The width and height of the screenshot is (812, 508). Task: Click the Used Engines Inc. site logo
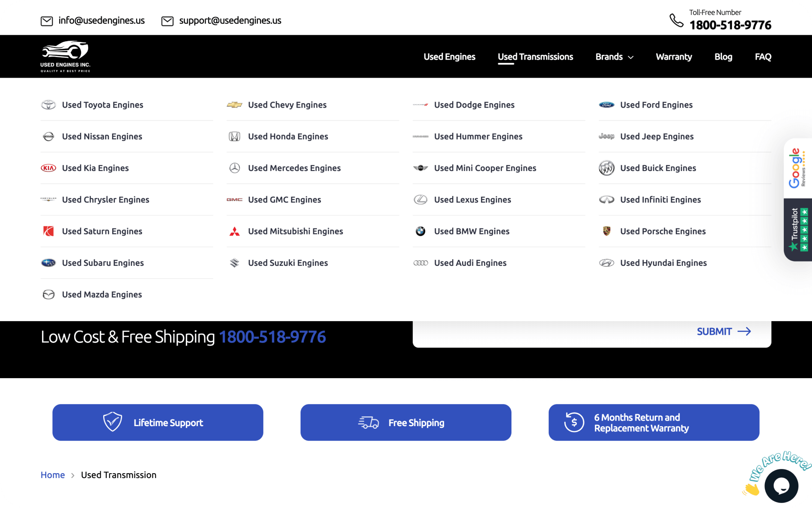tap(65, 57)
